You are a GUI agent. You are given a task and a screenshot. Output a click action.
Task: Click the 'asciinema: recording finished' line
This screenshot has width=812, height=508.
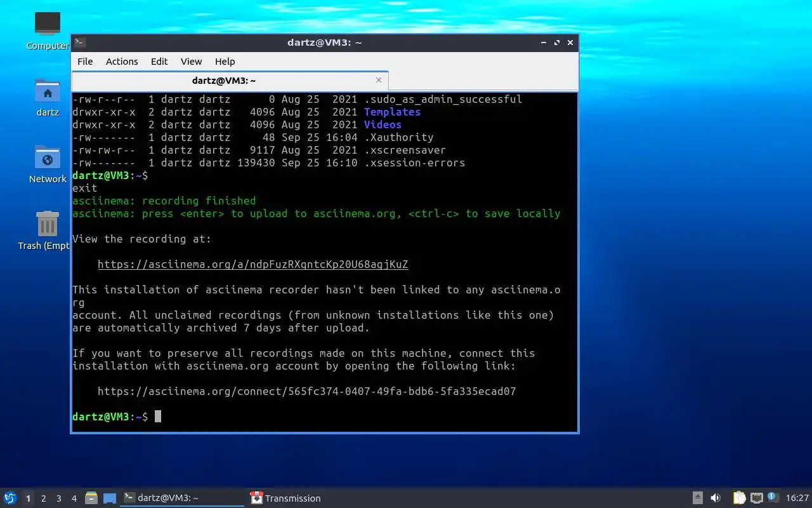click(164, 201)
